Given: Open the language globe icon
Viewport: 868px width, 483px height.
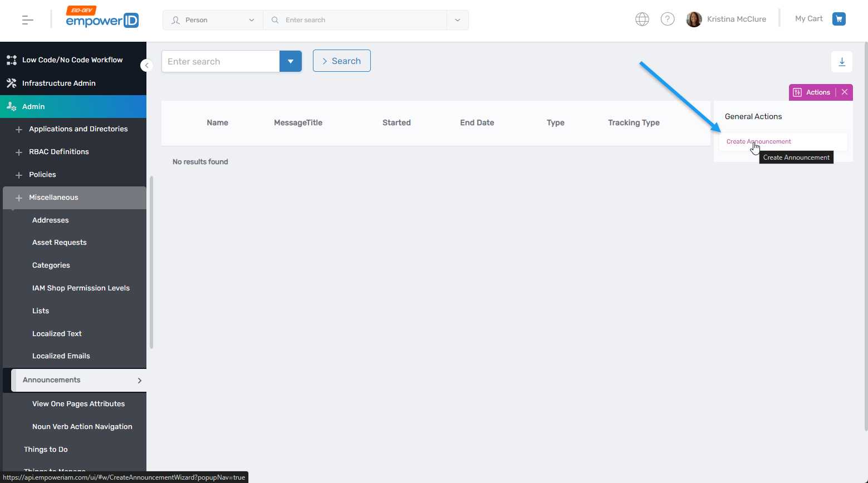Looking at the screenshot, I should pos(641,18).
